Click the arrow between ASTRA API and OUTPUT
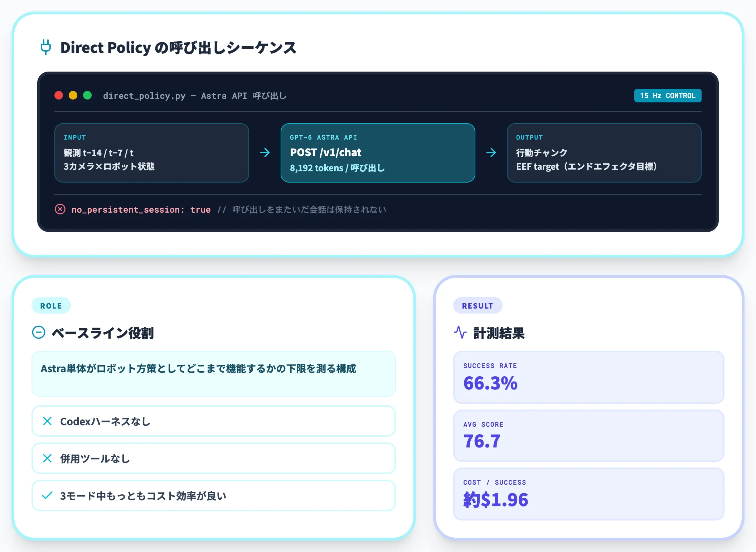The image size is (756, 552). click(x=491, y=152)
